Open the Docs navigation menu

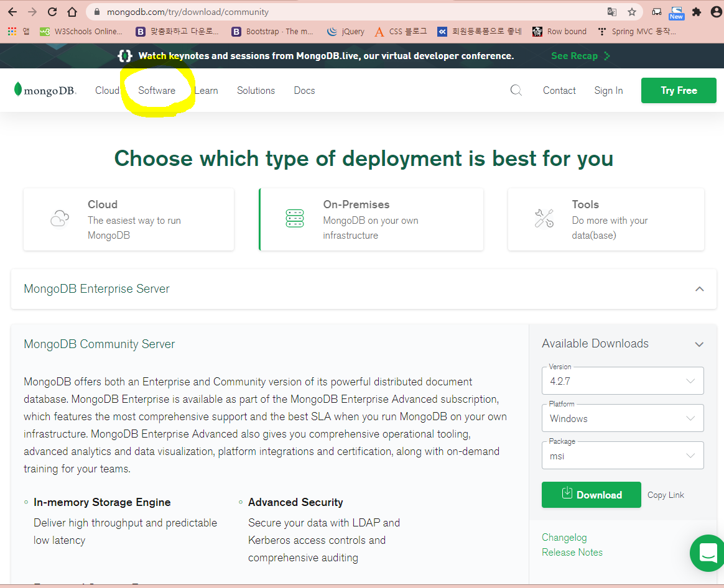tap(304, 91)
